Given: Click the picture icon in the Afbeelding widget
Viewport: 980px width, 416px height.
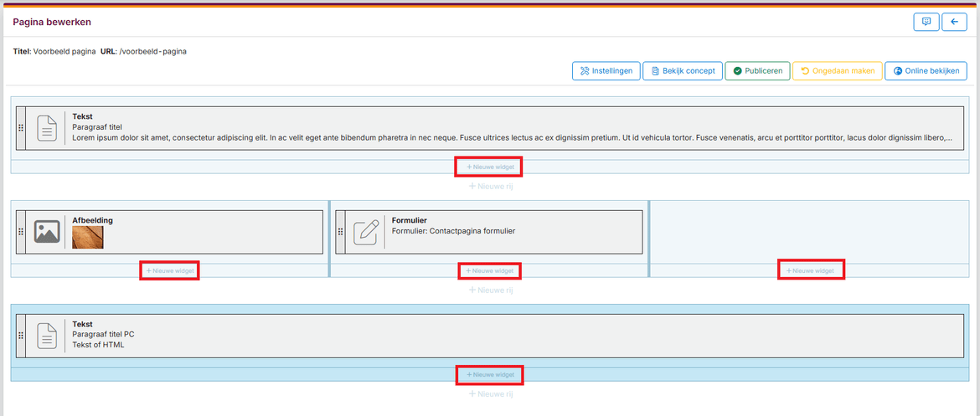Looking at the screenshot, I should 46,232.
